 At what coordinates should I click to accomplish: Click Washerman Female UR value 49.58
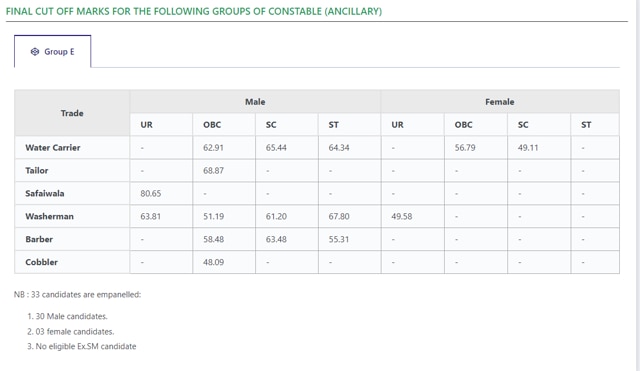click(x=402, y=216)
